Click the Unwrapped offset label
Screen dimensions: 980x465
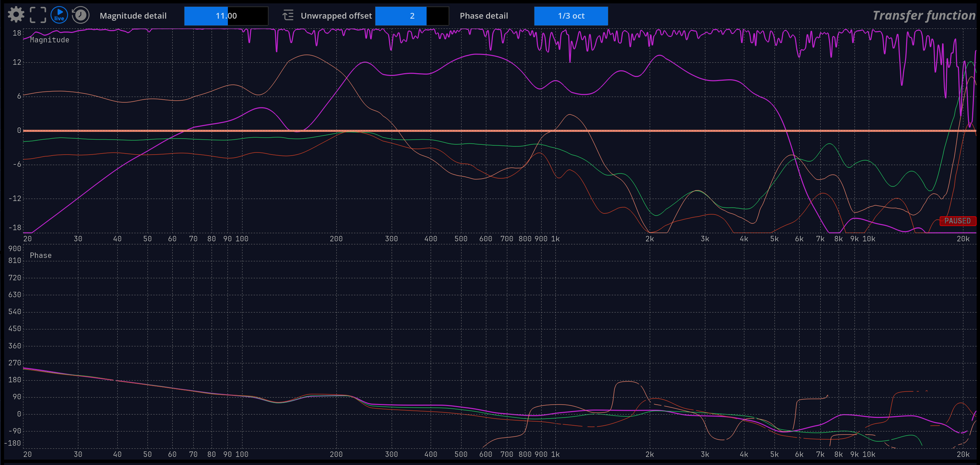coord(336,16)
